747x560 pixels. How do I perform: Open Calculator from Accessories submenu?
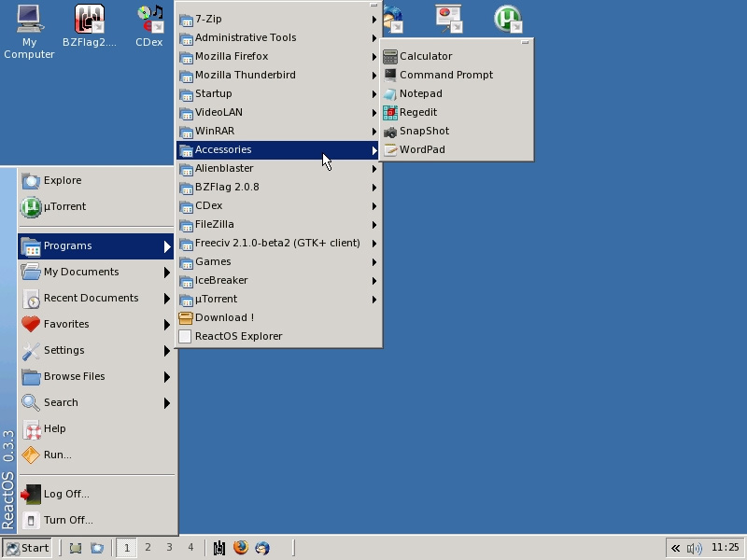457,56
